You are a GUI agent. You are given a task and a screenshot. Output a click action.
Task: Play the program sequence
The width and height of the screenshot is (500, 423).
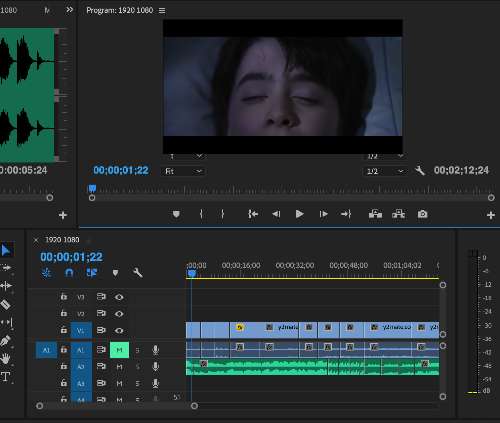(299, 214)
